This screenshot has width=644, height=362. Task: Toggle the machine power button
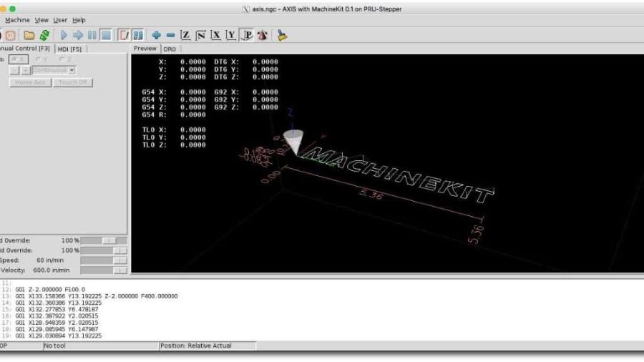coord(10,36)
